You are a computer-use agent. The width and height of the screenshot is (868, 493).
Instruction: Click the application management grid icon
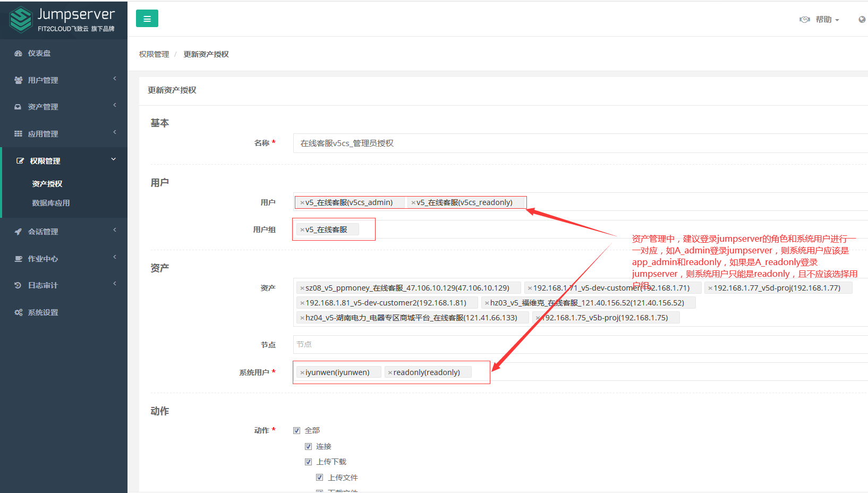pos(18,134)
